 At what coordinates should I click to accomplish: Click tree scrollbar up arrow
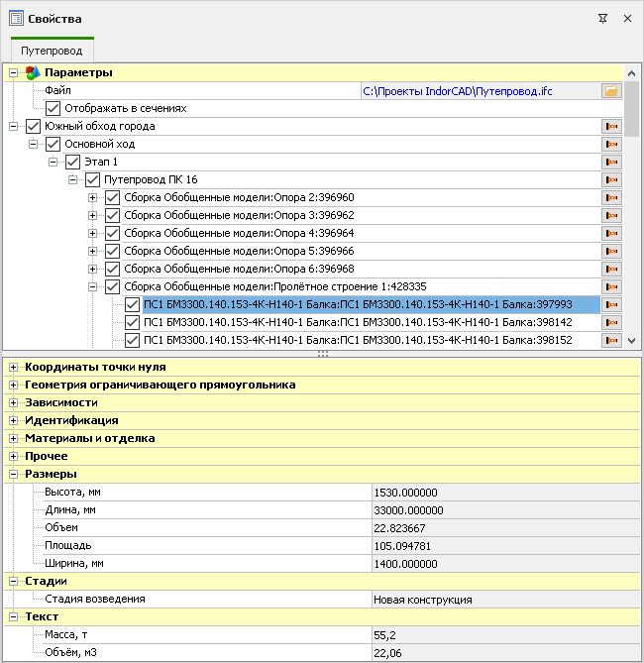pos(632,73)
